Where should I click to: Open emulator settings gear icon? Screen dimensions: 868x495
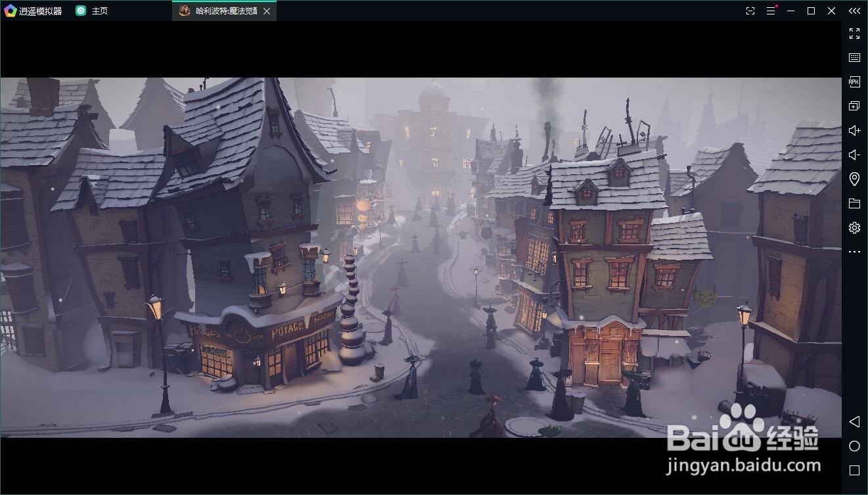(854, 227)
